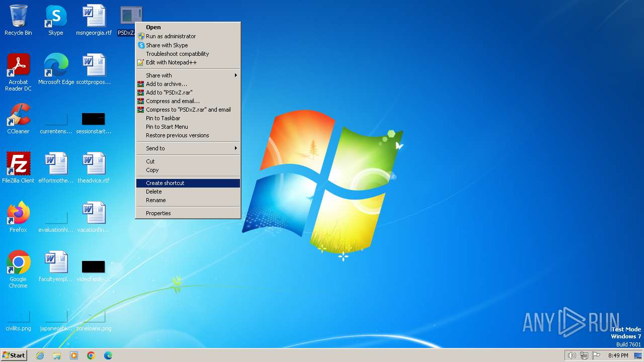Select the Firefox desktop shortcut
Image resolution: width=644 pixels, height=362 pixels.
pyautogui.click(x=18, y=217)
